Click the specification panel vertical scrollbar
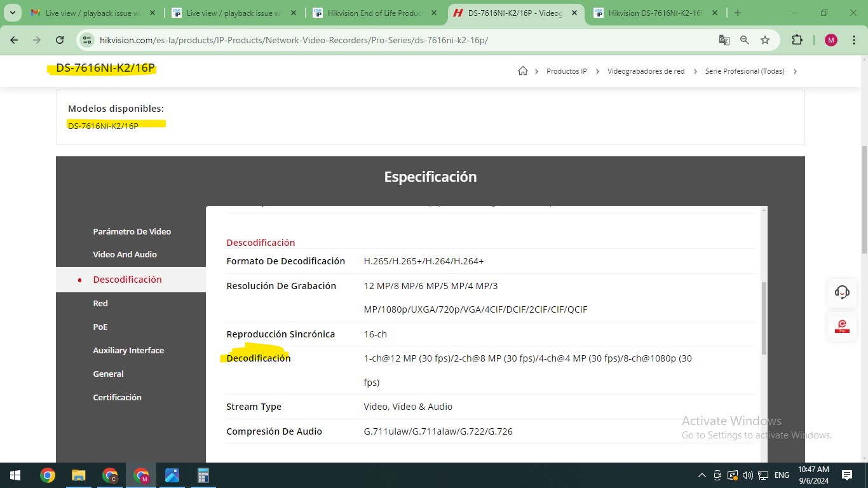 [x=764, y=318]
